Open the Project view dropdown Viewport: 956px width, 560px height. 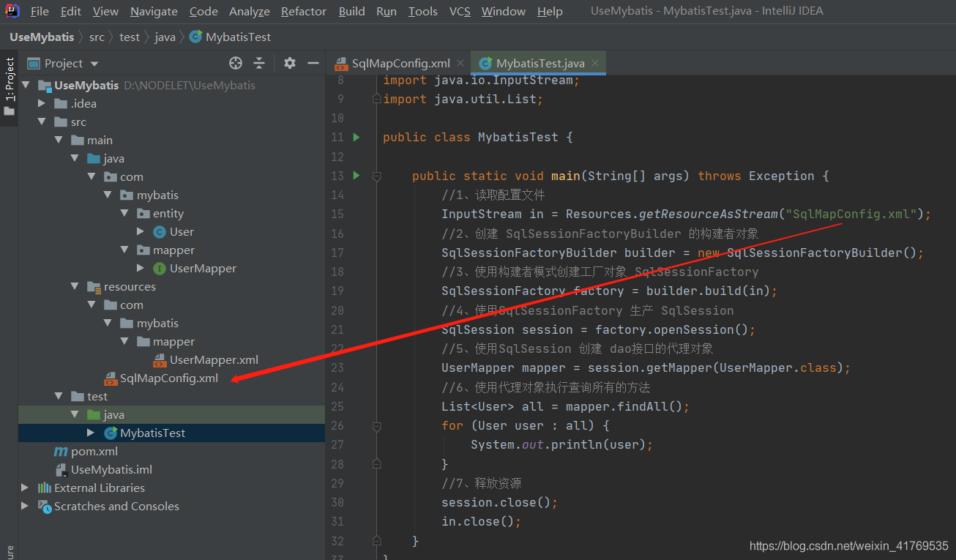pyautogui.click(x=94, y=64)
